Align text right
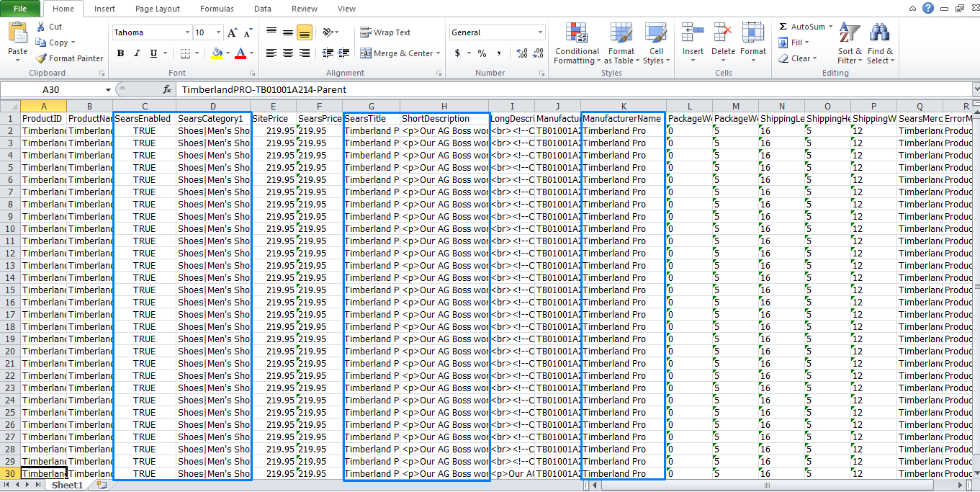980x492 pixels. click(x=304, y=53)
